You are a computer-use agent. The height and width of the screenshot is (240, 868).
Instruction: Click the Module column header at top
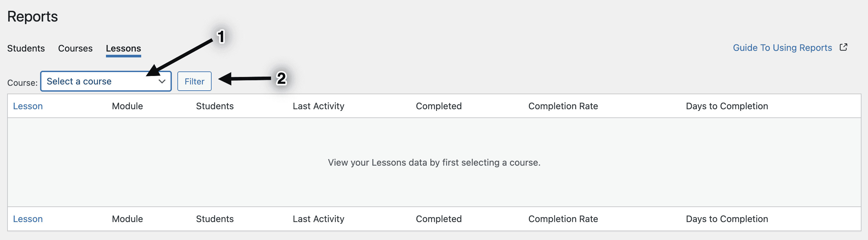click(x=127, y=106)
